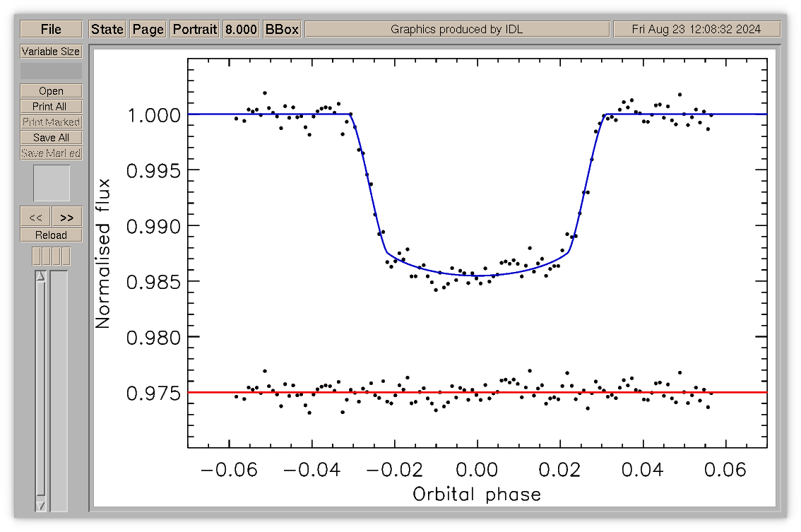Click the Save Marked button
801x532 pixels.
pyautogui.click(x=51, y=153)
